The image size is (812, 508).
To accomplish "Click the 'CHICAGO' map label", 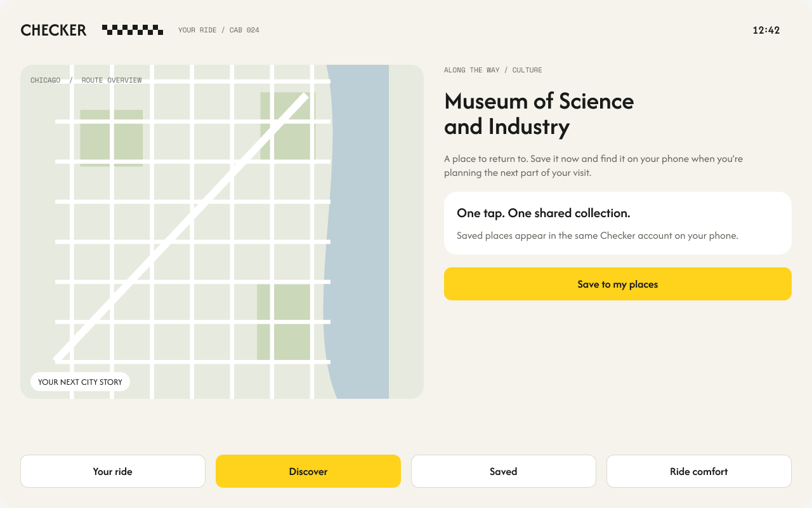I will point(46,80).
